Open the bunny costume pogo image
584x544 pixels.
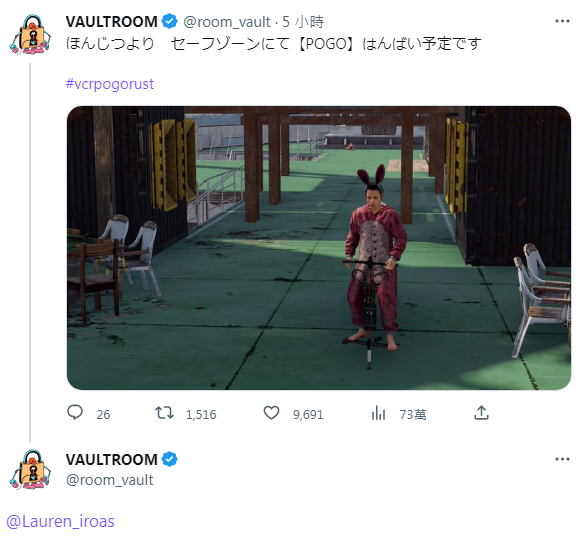(x=319, y=248)
